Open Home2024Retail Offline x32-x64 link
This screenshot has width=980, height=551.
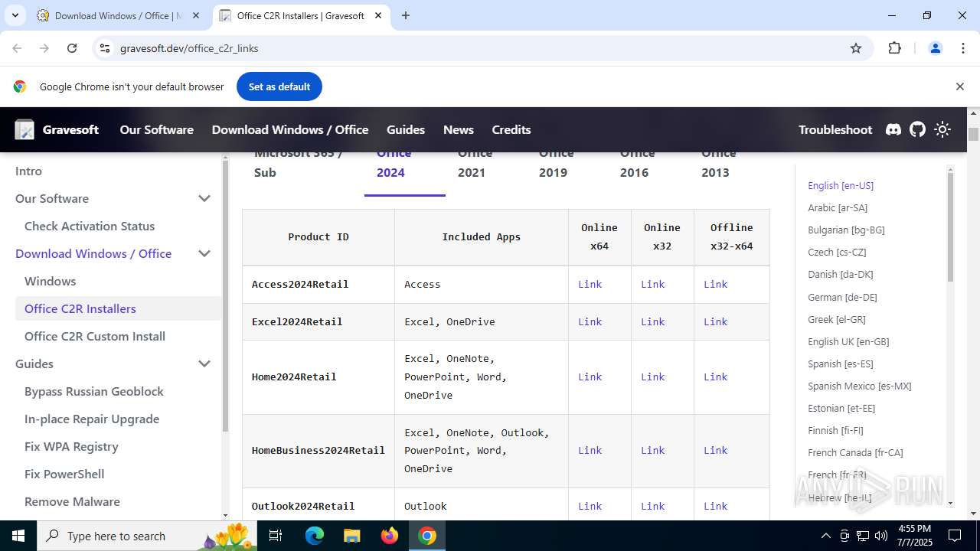tap(715, 377)
